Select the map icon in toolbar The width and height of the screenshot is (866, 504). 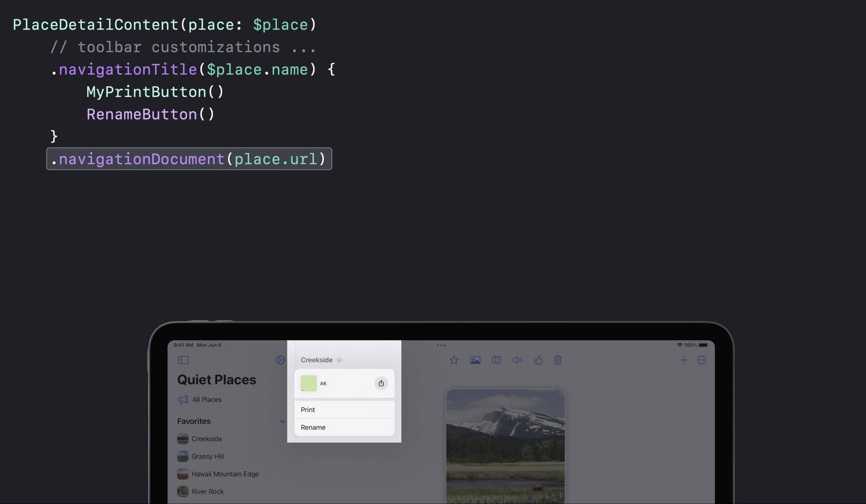coord(496,360)
